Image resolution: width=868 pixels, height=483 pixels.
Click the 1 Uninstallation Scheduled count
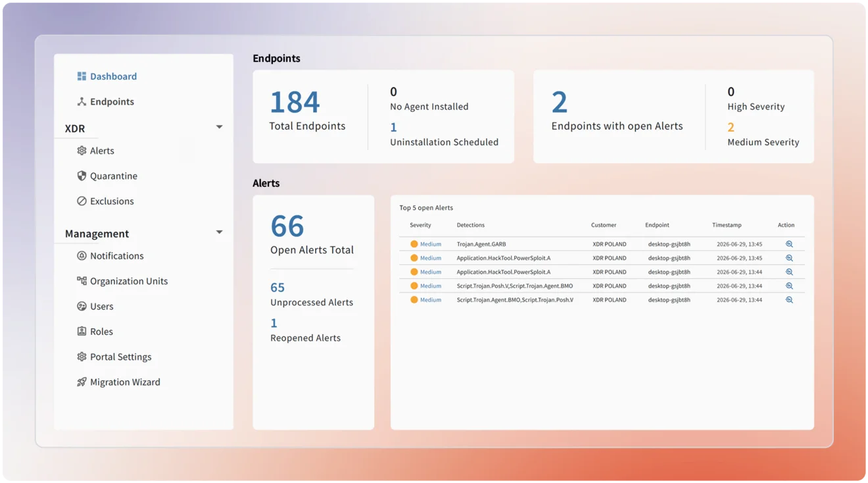click(x=393, y=127)
